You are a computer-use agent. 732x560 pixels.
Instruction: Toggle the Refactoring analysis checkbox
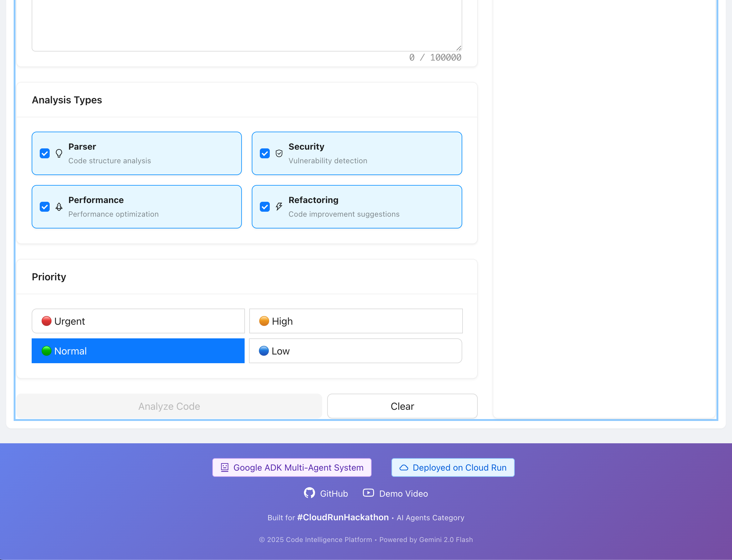[265, 207]
